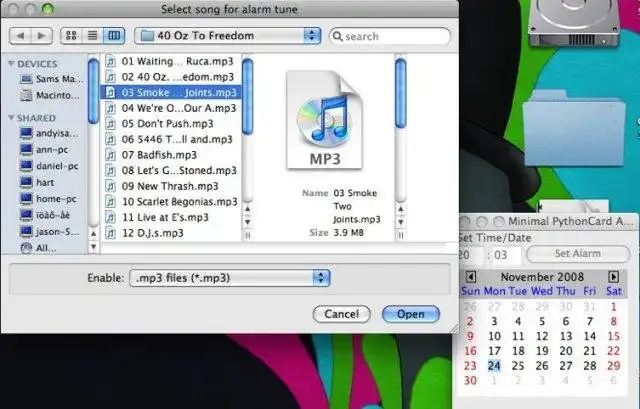Select ann-pc shared computer

tap(44, 149)
